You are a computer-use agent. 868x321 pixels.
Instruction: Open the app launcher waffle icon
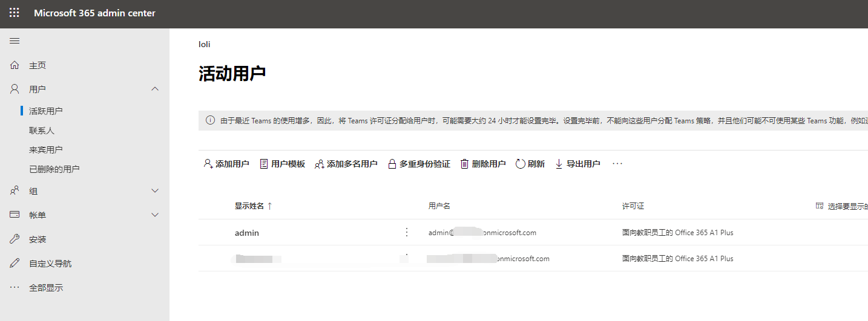click(x=15, y=13)
